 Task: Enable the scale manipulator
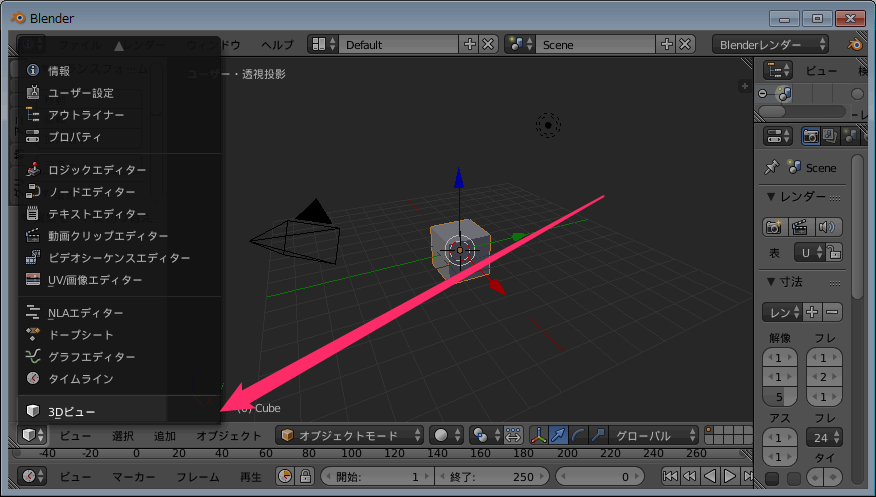tap(598, 435)
